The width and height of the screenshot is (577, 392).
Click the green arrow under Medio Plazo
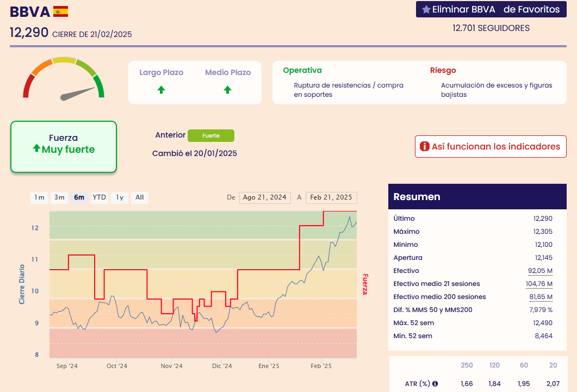(227, 90)
